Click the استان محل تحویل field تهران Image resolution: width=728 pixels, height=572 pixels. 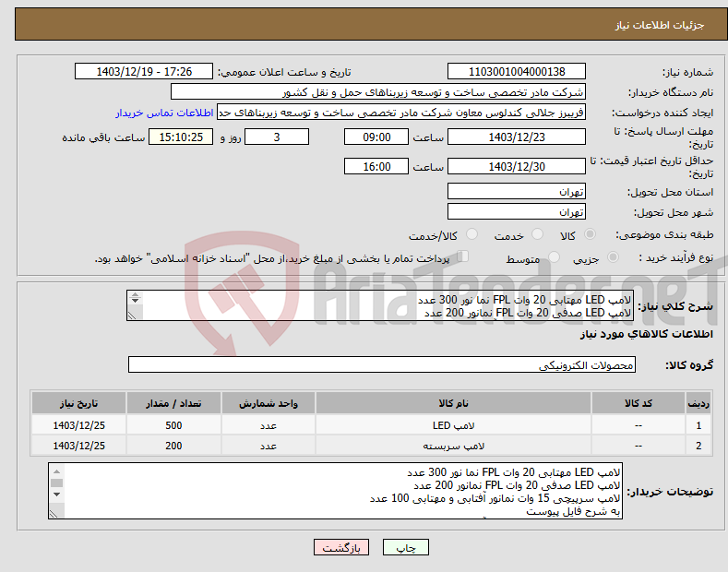(x=517, y=191)
